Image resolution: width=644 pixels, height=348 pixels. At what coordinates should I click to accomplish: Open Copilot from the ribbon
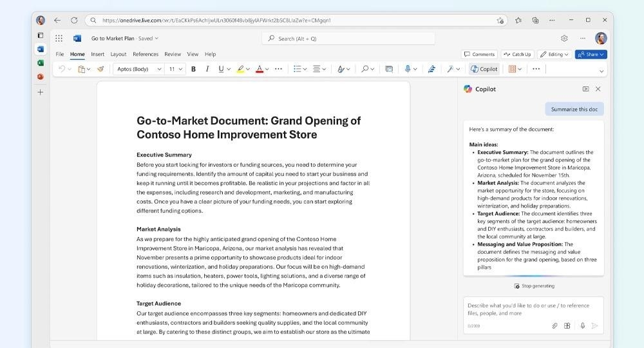(484, 69)
